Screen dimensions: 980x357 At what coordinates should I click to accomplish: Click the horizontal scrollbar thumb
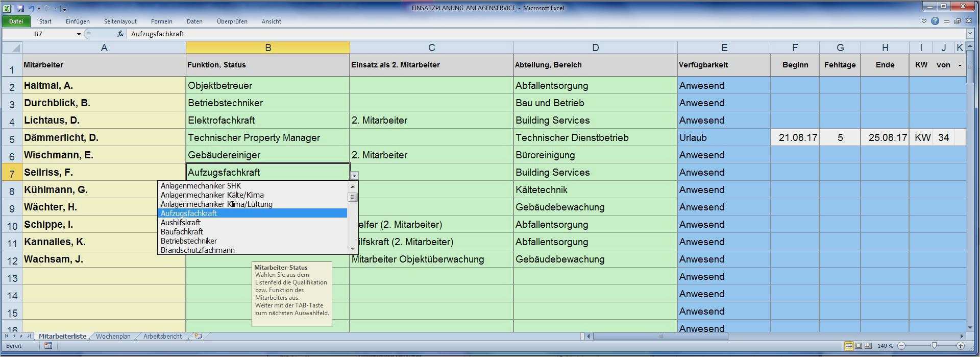(660, 337)
